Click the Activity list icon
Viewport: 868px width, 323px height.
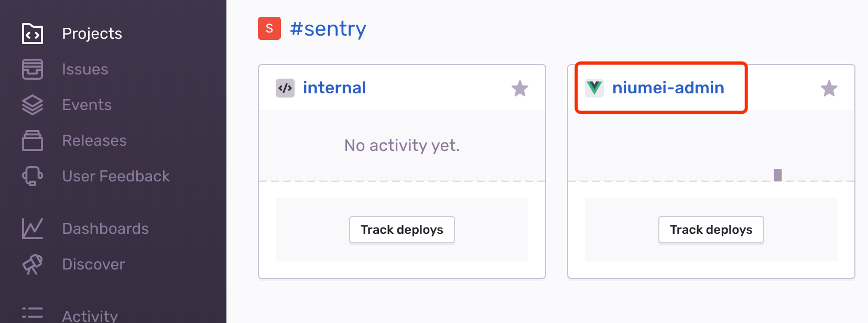[x=32, y=314]
